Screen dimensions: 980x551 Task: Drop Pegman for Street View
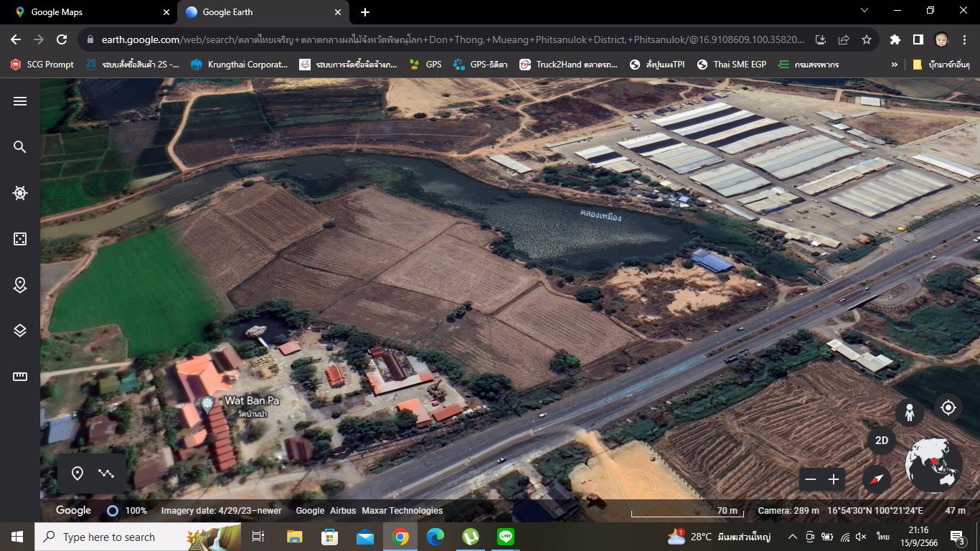909,413
